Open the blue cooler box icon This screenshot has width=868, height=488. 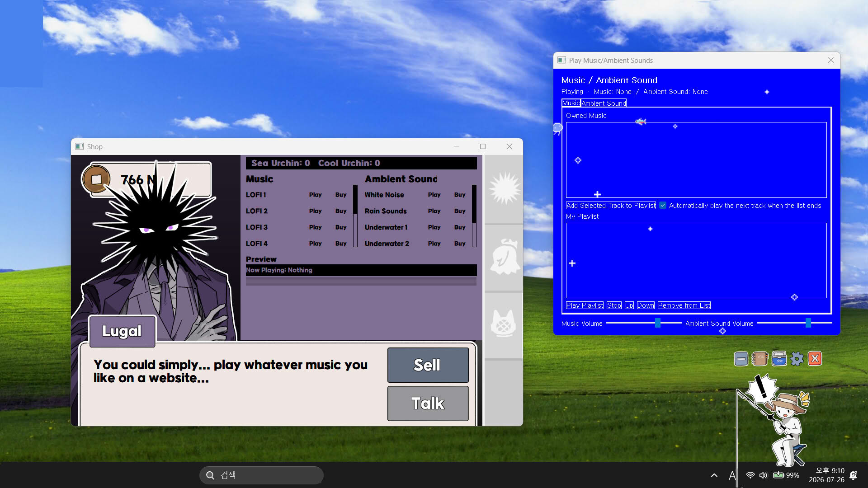click(x=779, y=359)
